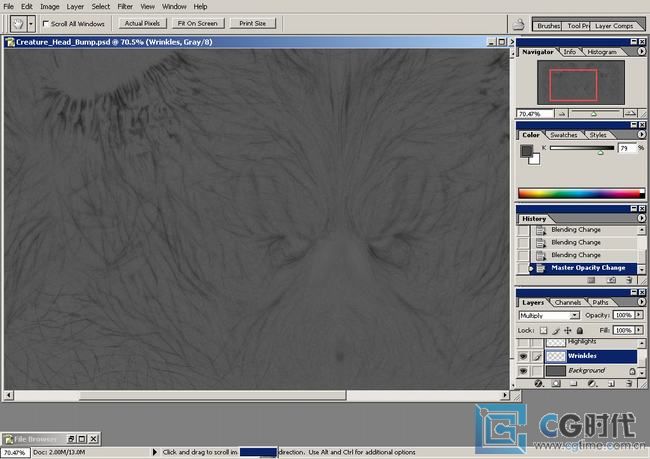Click the K percentage value field

click(627, 148)
